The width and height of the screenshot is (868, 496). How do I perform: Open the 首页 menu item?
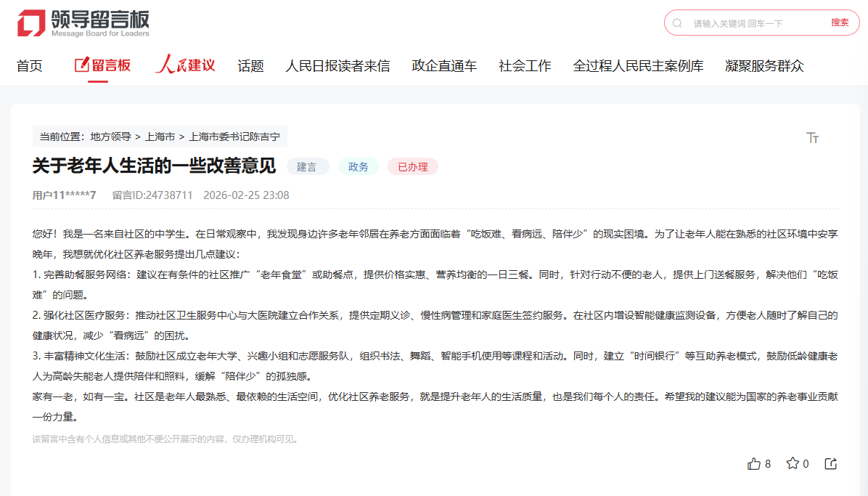pyautogui.click(x=29, y=65)
